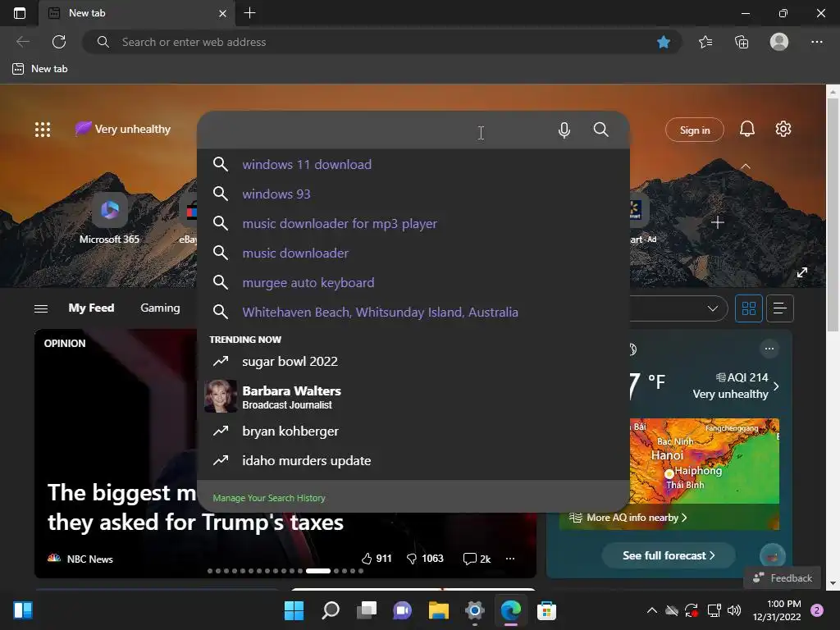This screenshot has width=840, height=630.
Task: Open the Widgets panel from taskbar
Action: point(23,610)
